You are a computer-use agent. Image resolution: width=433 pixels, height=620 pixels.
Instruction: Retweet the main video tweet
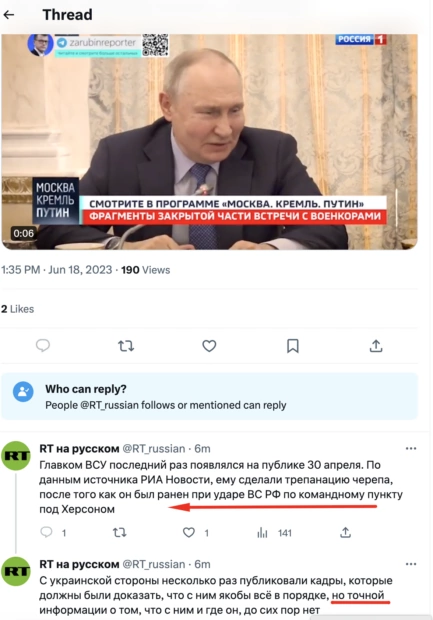[x=126, y=346]
